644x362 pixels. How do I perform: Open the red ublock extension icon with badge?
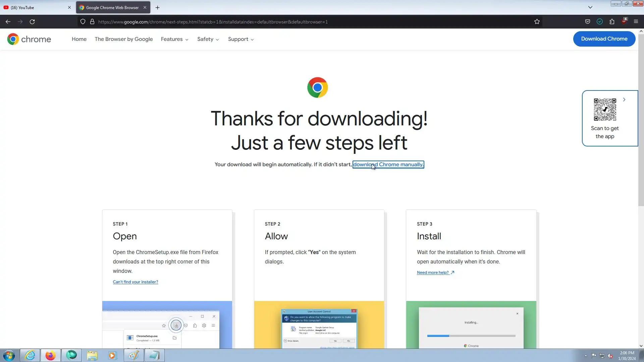[x=624, y=21]
